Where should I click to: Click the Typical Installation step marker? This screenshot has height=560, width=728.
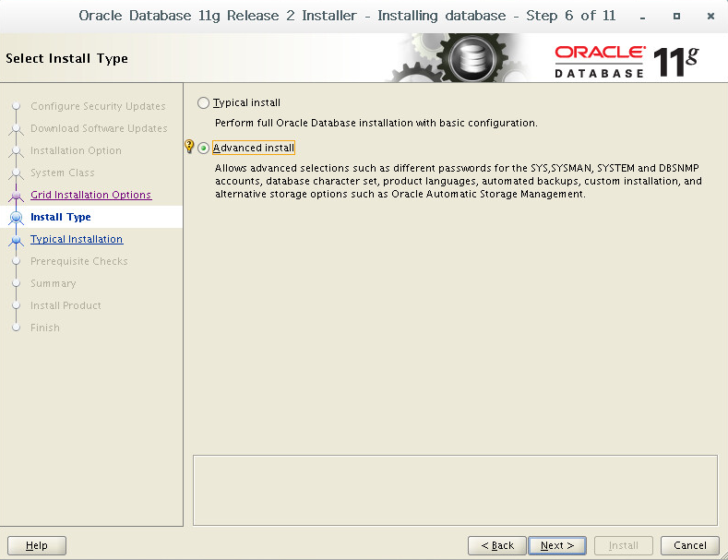click(x=17, y=240)
